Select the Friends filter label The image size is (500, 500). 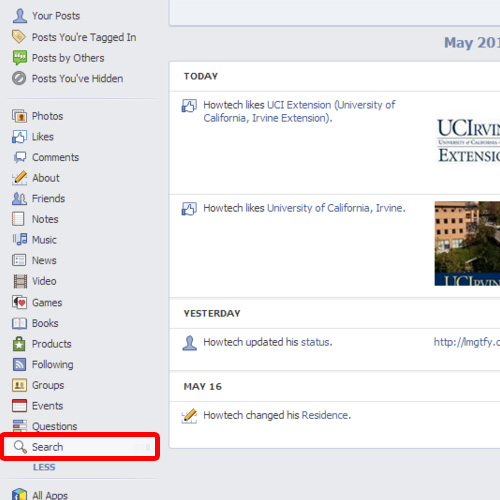click(48, 199)
